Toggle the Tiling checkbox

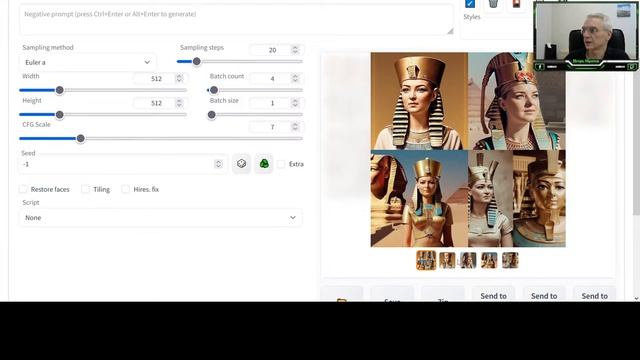pyautogui.click(x=85, y=189)
